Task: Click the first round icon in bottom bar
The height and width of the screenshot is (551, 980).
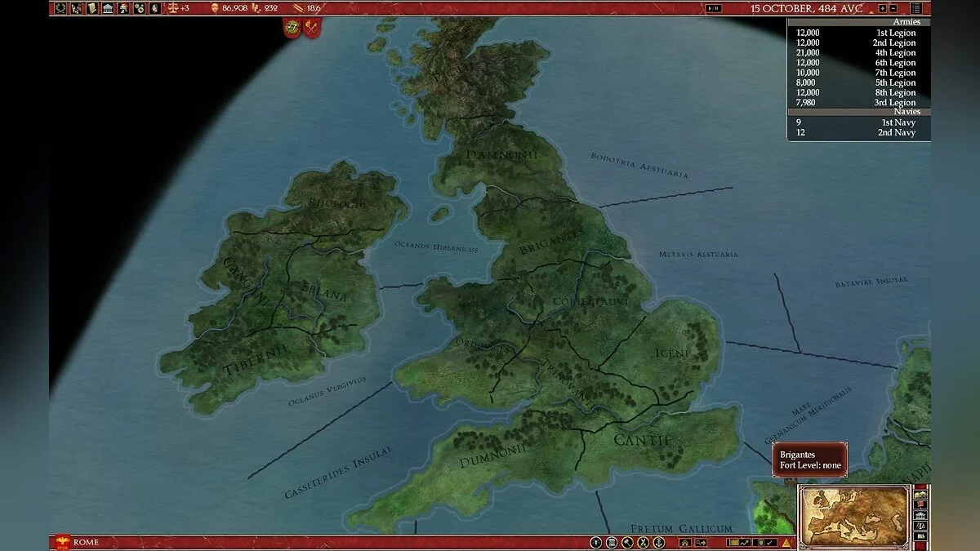Action: click(595, 543)
